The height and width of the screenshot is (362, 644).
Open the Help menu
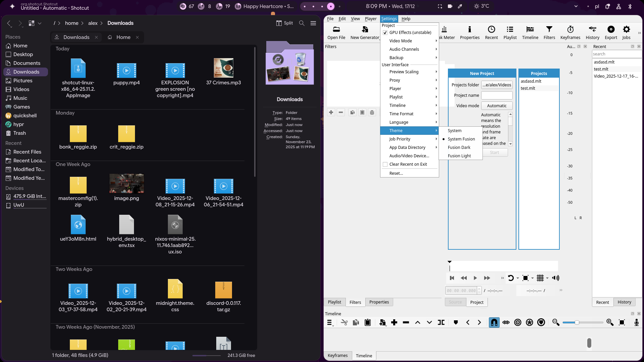pos(406,19)
